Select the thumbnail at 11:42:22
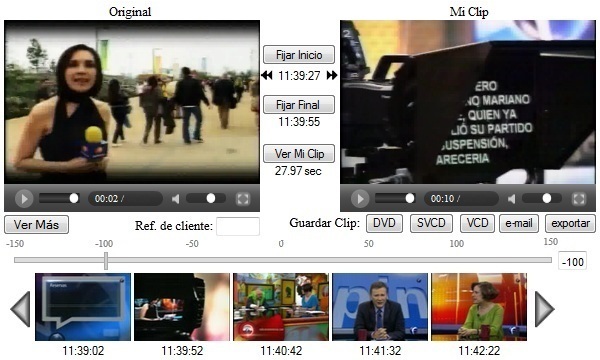The image size is (600, 360). point(479,307)
